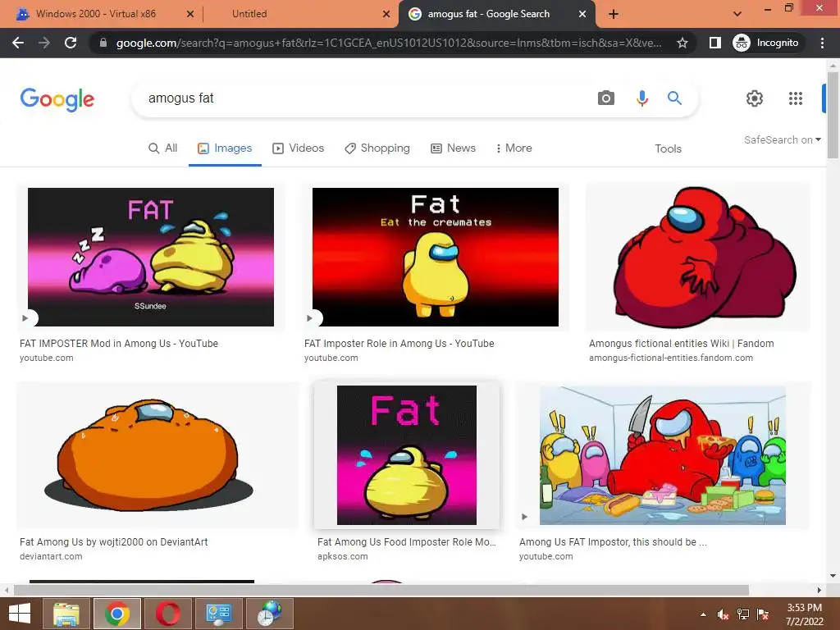
Task: Open the network tray icon
Action: [x=743, y=614]
